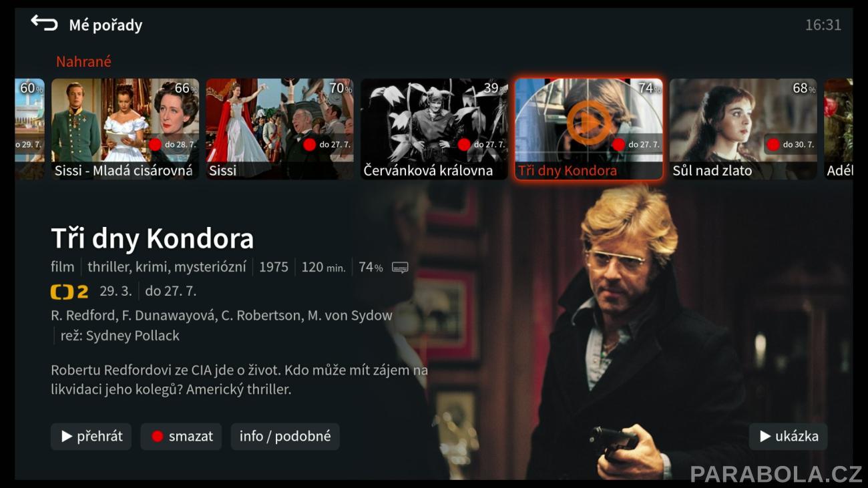Click the orange play icon on Tři dny Kondora
868x488 pixels.
click(588, 122)
